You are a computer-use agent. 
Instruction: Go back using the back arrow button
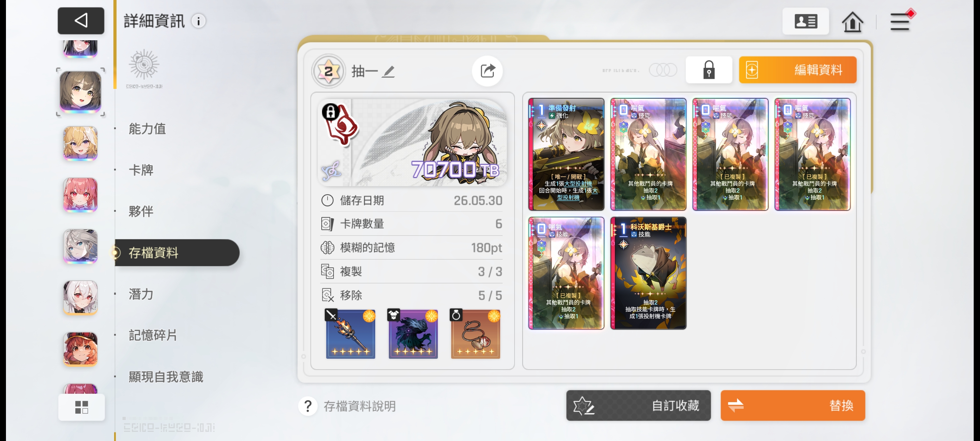tap(80, 21)
